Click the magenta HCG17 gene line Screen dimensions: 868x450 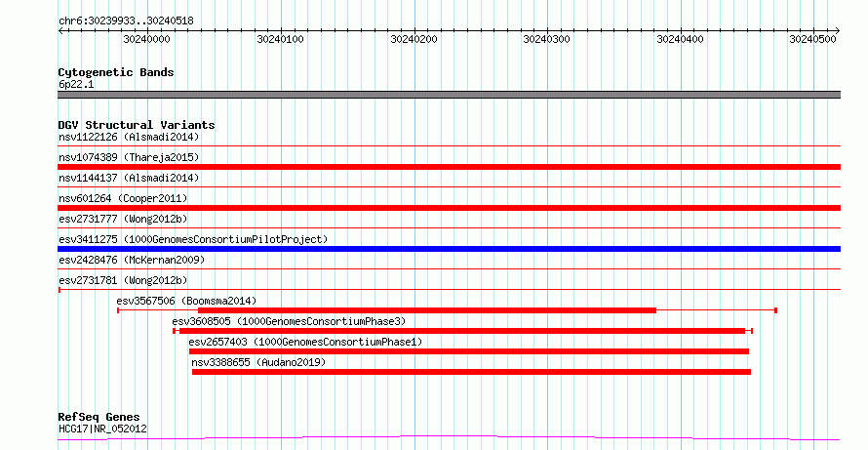449,438
